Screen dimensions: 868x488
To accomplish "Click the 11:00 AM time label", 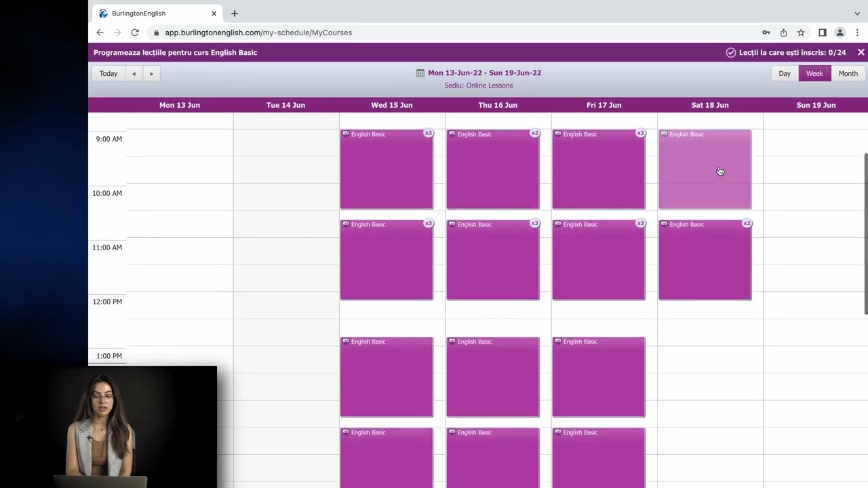I will (x=107, y=247).
